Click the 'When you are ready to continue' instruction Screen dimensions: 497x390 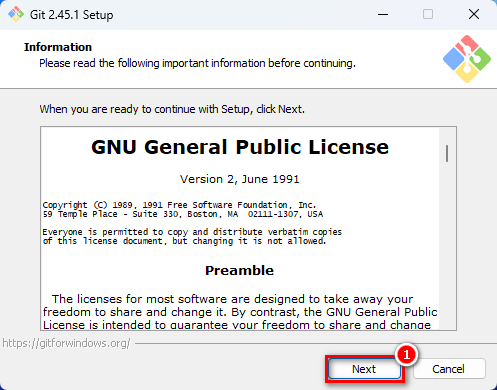172,109
